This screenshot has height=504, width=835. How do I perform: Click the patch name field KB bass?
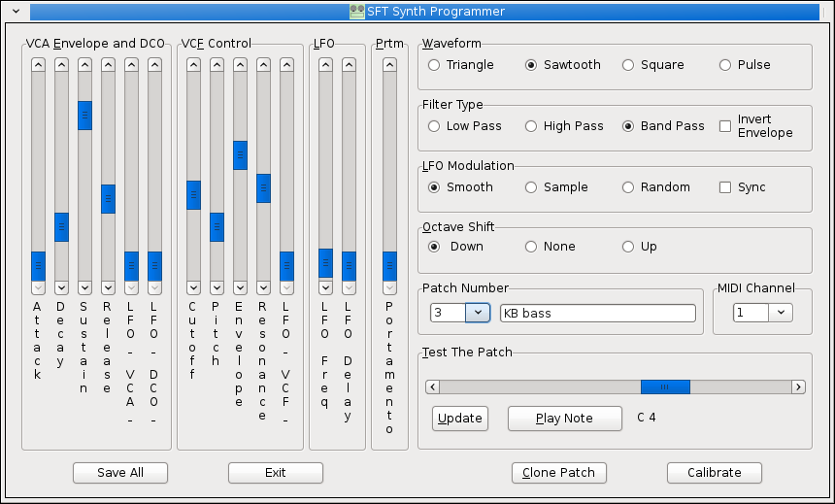tap(598, 313)
